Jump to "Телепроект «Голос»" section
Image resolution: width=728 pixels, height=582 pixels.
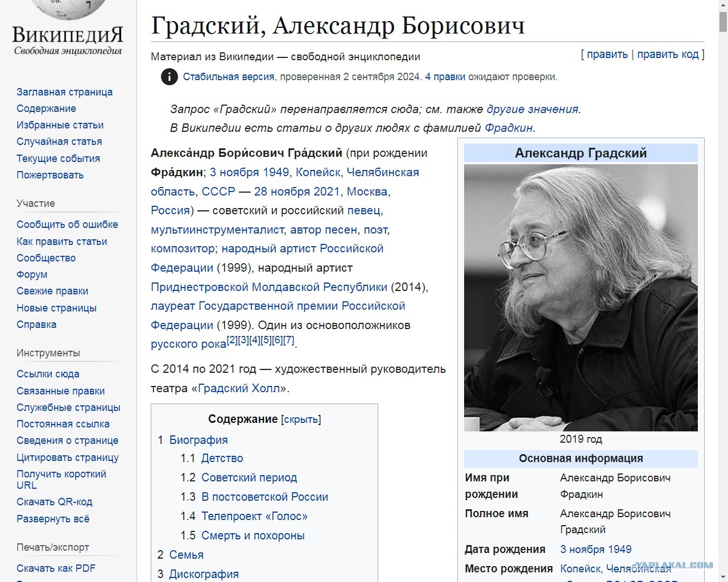tap(254, 516)
